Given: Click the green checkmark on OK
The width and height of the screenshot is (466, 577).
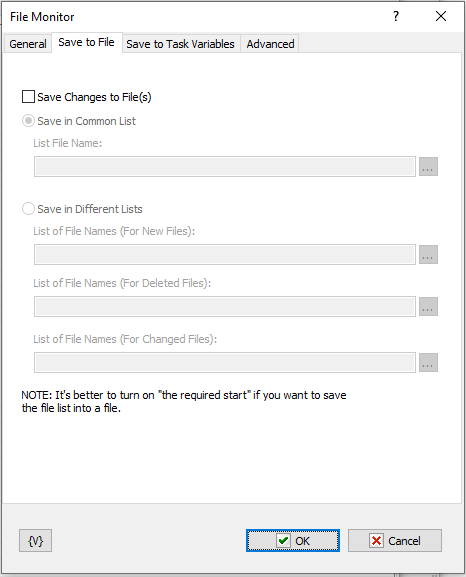Looking at the screenshot, I should [x=283, y=541].
